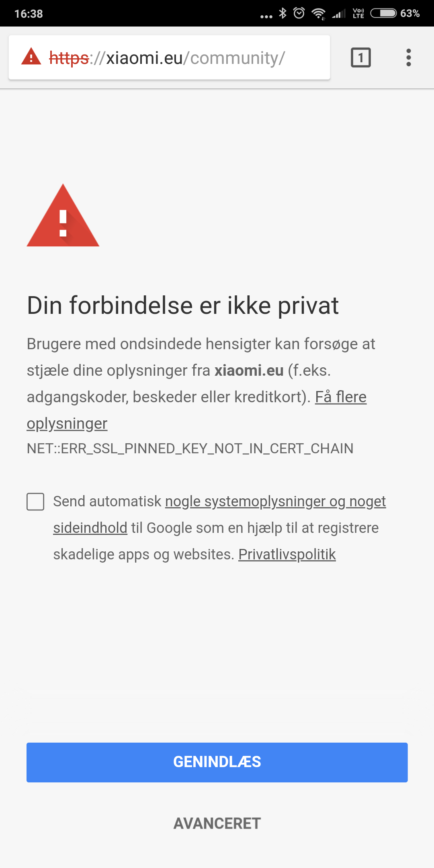Tap the 16:38 clock in status bar

pyautogui.click(x=29, y=14)
